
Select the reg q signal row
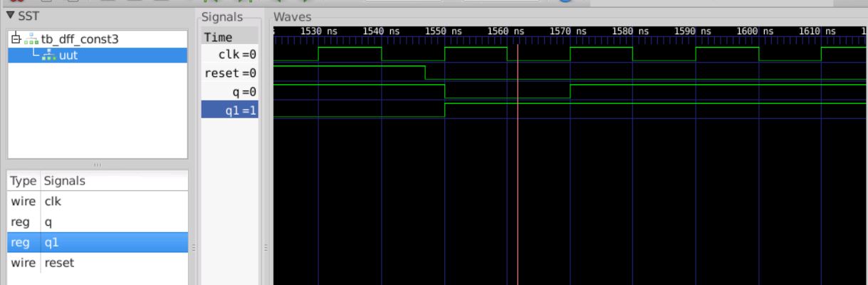coord(98,222)
